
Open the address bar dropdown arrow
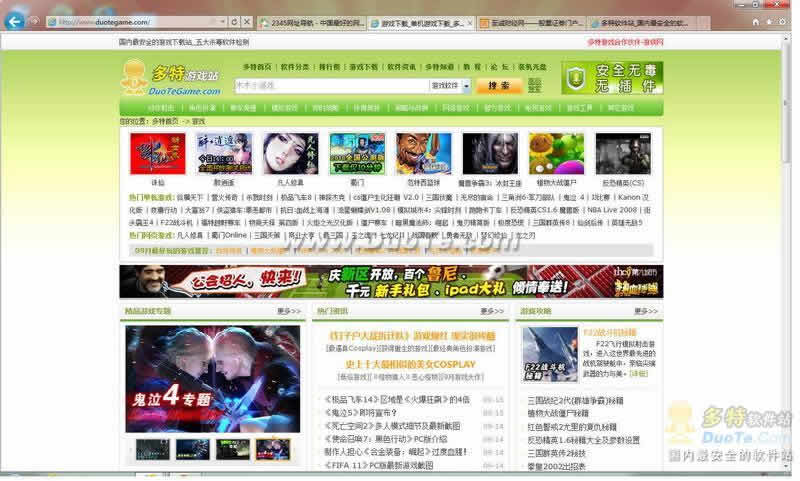point(221,21)
